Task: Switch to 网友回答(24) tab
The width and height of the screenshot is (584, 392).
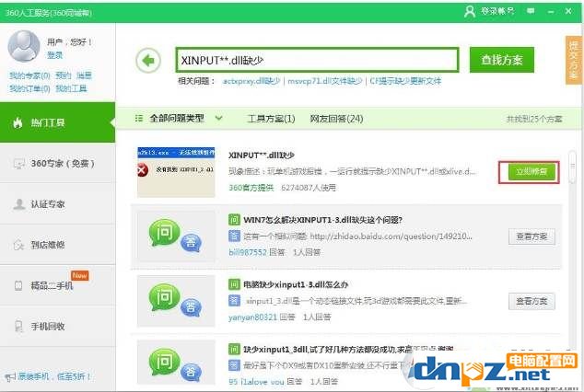Action: click(x=336, y=119)
